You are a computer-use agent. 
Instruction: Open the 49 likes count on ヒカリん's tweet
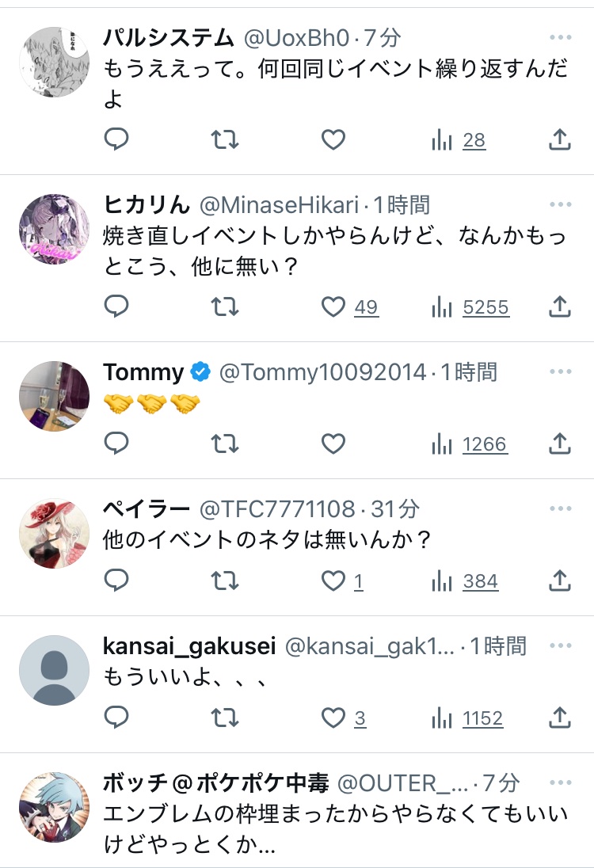coord(365,306)
